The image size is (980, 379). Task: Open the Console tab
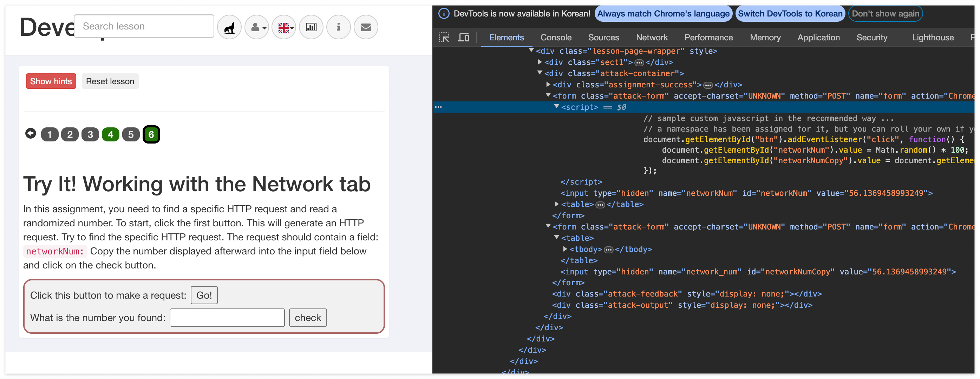(555, 38)
